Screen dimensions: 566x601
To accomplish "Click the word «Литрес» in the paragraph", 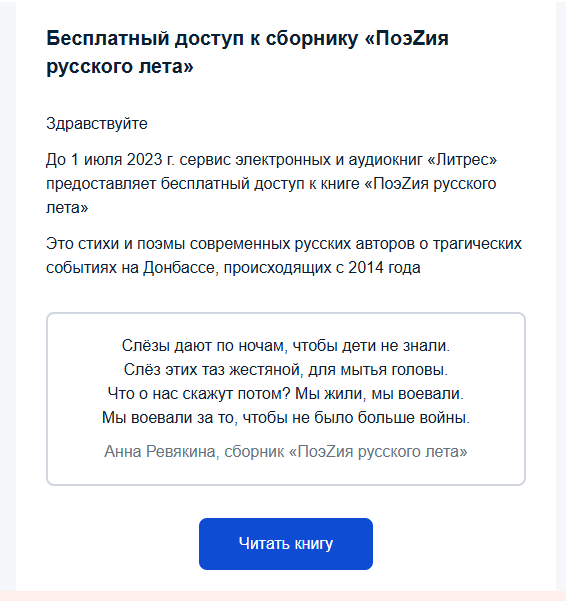I will pyautogui.click(x=462, y=159).
